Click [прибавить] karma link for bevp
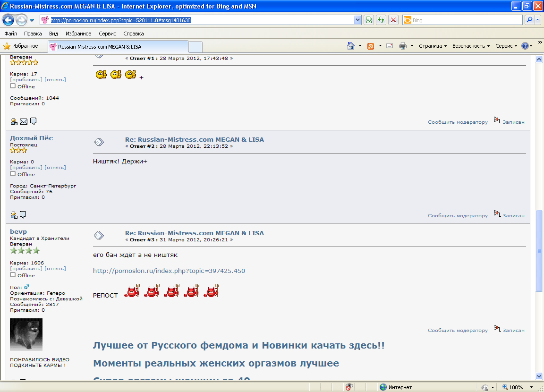The image size is (544, 392). pos(26,268)
